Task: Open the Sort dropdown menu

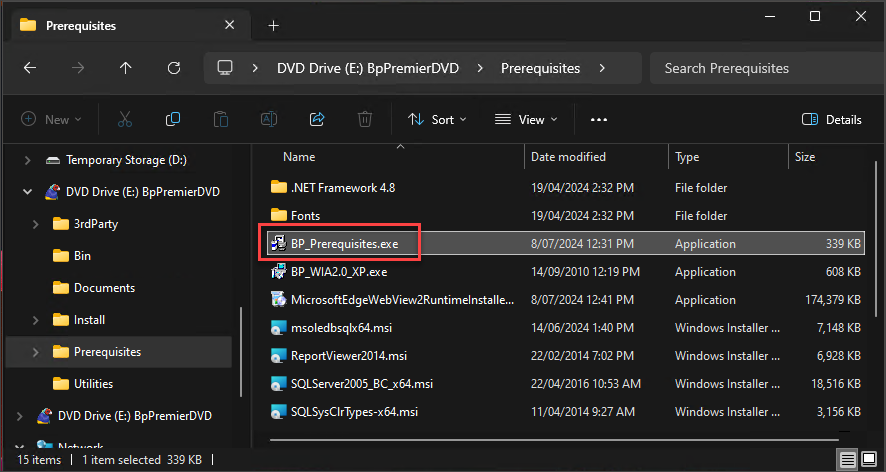Action: pos(437,119)
